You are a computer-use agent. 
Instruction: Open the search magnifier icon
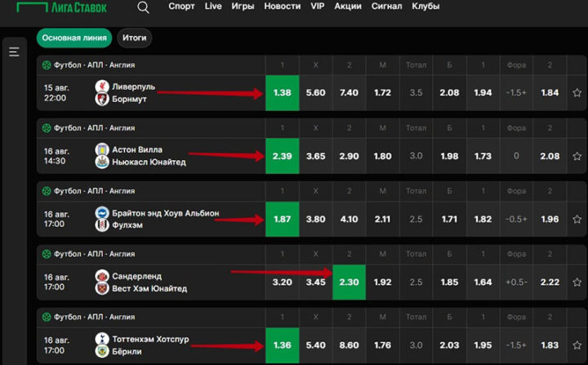pos(143,7)
